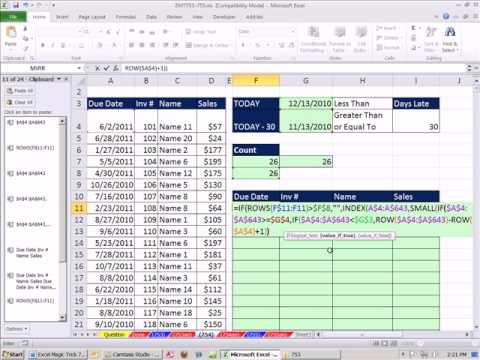This screenshot has height=360, width=480.
Task: Toggle Center alignment
Action: pos(142,45)
